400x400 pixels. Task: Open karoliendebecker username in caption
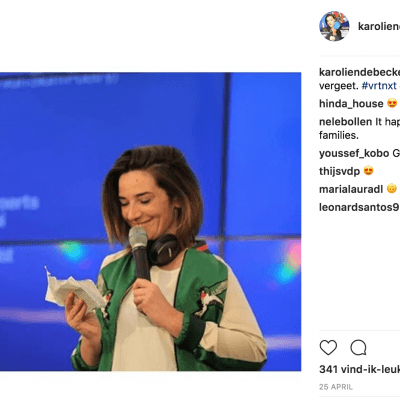359,72
